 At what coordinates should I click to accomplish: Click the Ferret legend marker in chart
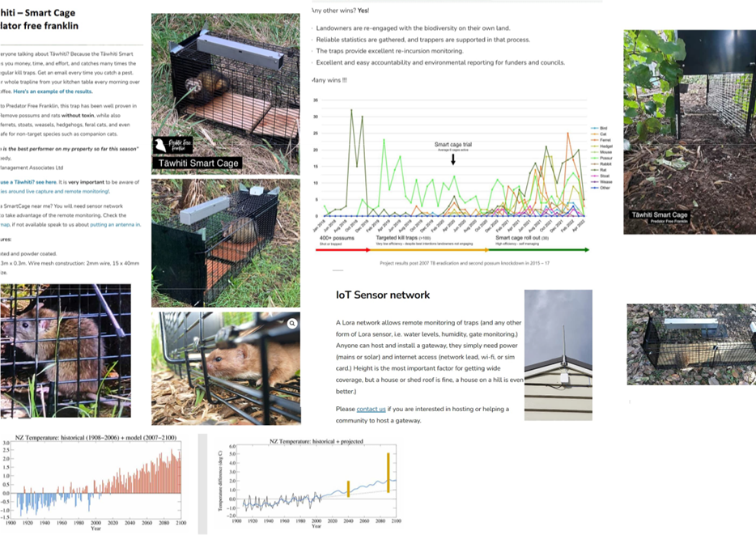click(595, 140)
